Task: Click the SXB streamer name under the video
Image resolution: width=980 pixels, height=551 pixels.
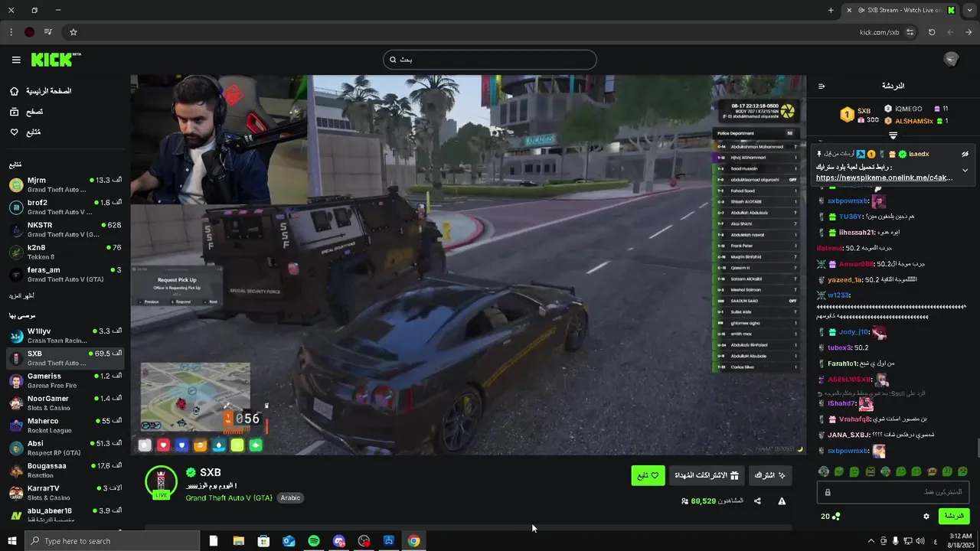Action: [x=210, y=473]
